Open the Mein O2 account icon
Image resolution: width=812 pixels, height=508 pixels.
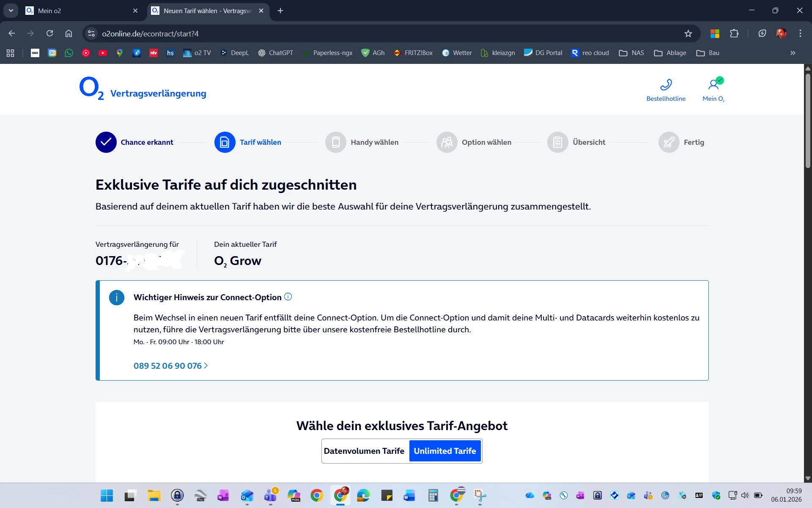coord(713,85)
